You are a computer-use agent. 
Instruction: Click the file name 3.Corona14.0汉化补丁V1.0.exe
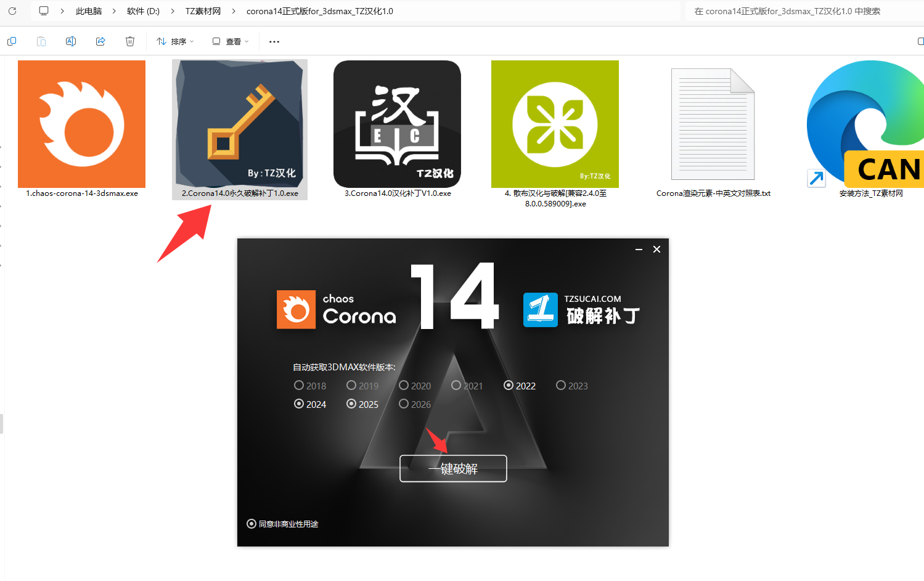[x=398, y=193]
